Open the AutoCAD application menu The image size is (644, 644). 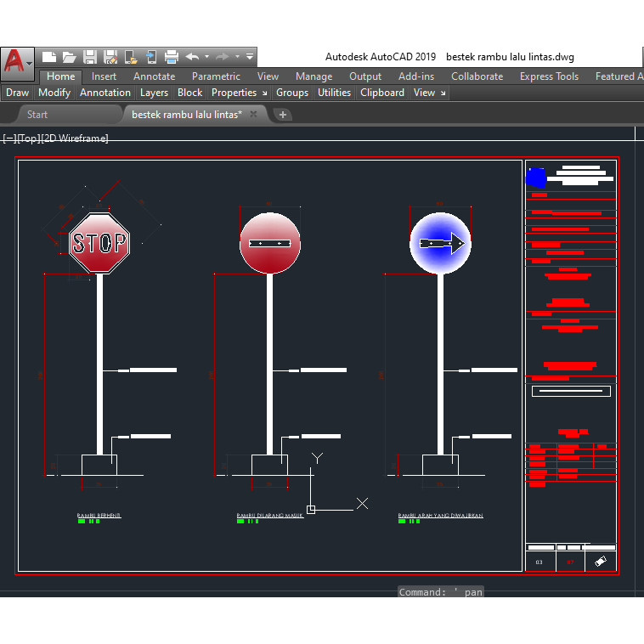pyautogui.click(x=17, y=64)
